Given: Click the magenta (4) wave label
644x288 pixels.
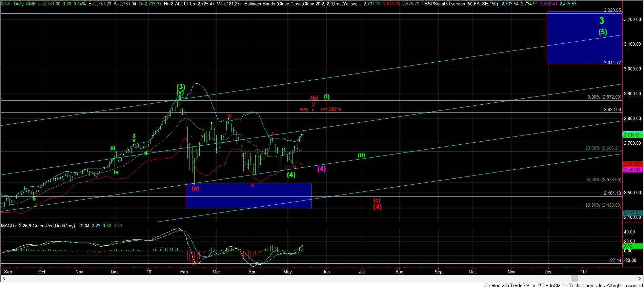Looking at the screenshot, I should (x=321, y=169).
